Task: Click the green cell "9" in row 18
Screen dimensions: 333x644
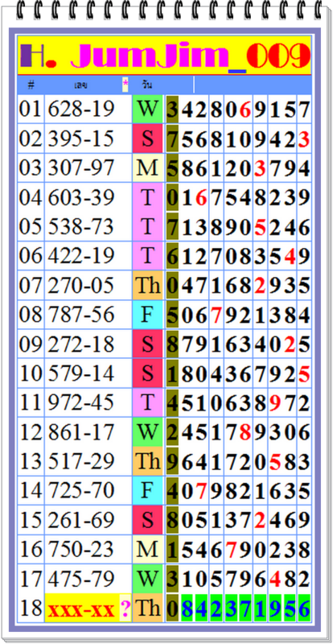Action: pyautogui.click(x=275, y=608)
